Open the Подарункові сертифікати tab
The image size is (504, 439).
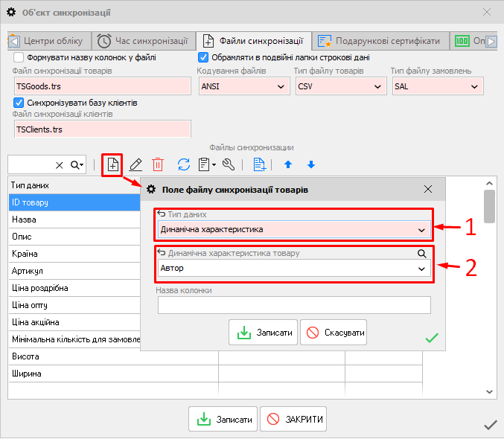coord(380,41)
